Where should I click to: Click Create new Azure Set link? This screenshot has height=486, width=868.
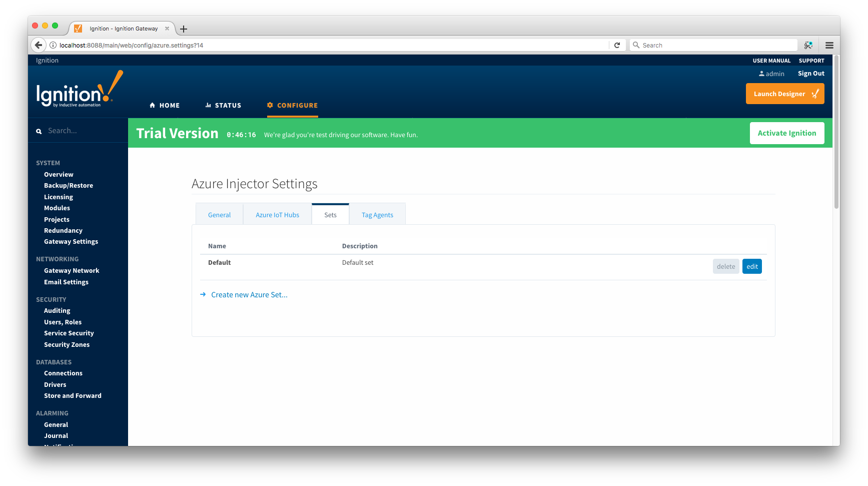click(249, 295)
